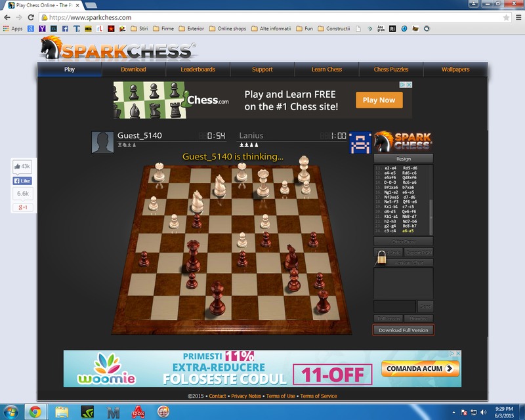Open the Online shops bookmarks folder
Screen dimensions: 525x420
tap(227, 29)
